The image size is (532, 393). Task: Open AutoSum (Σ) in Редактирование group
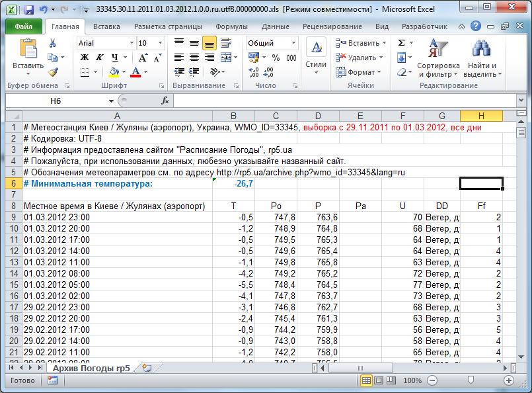(x=401, y=42)
